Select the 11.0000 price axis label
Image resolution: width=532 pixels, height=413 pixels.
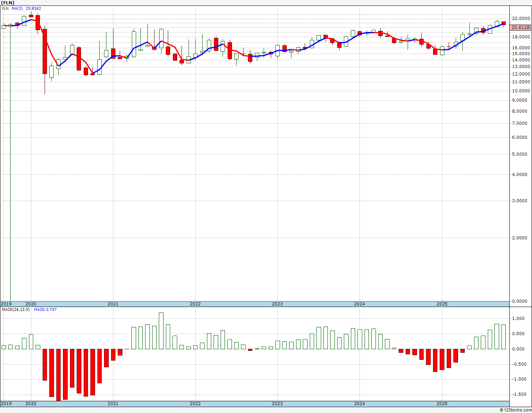click(x=521, y=82)
